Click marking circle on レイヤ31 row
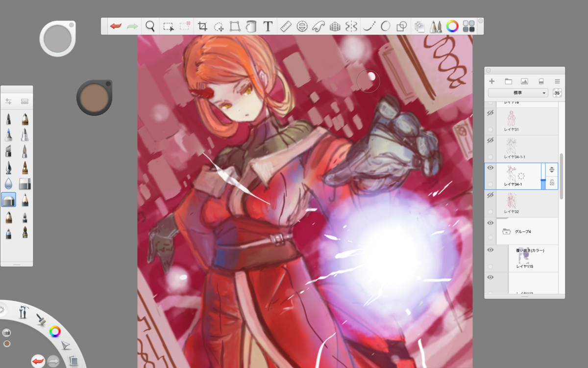Viewport: 588px width, 368px height. click(x=490, y=130)
